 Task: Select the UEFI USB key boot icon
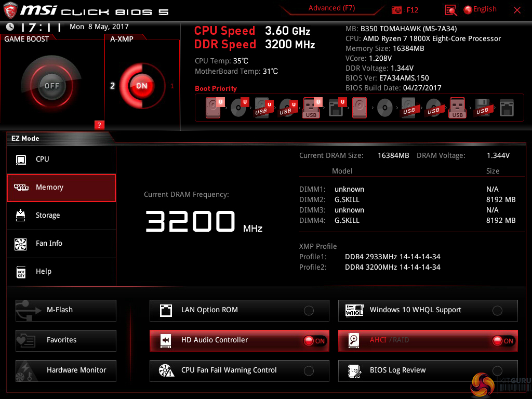point(312,108)
